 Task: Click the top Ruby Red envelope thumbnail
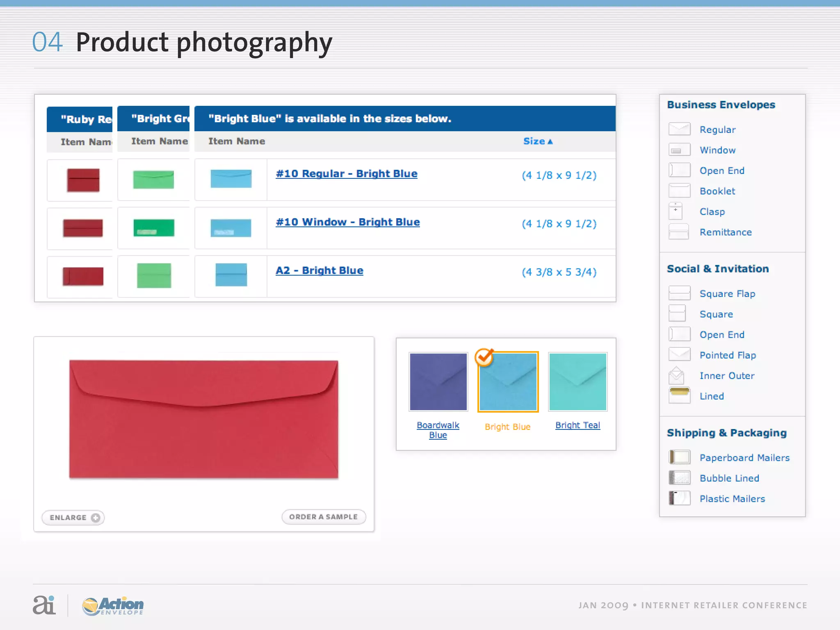point(83,180)
